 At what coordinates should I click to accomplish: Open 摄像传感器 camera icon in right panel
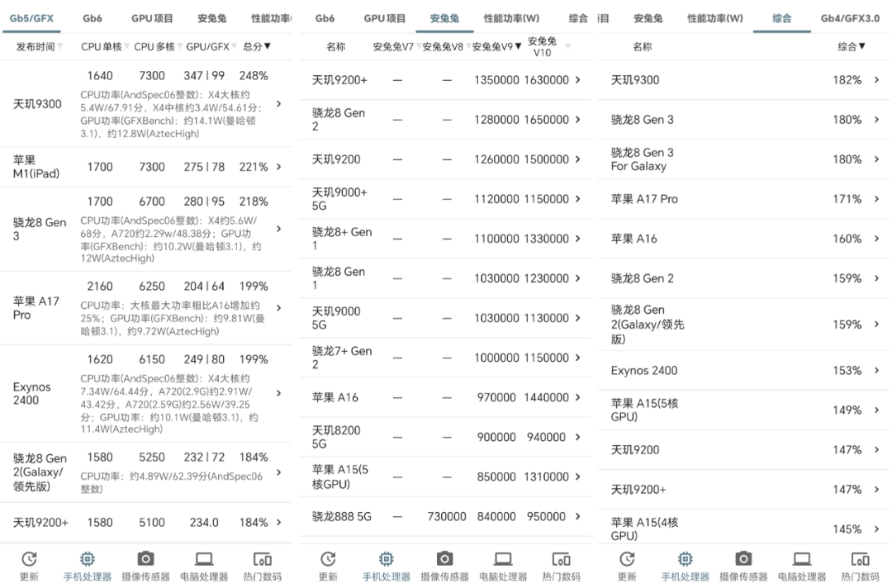coord(743,558)
